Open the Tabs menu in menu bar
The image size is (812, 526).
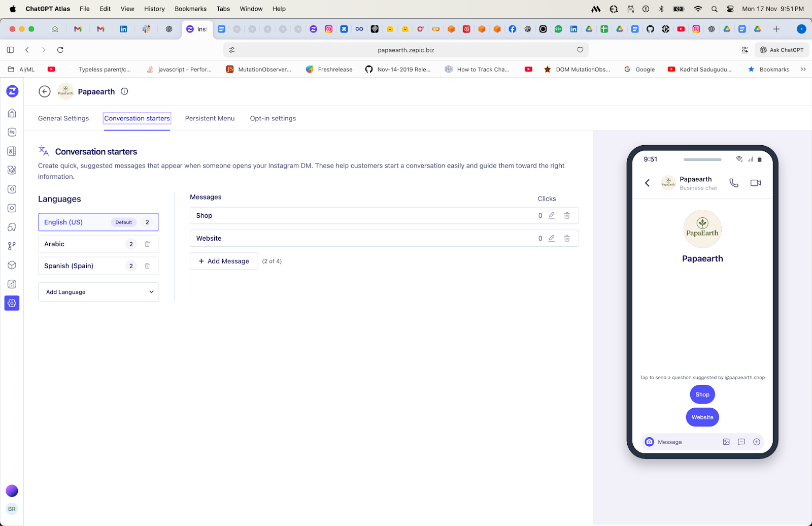pos(223,9)
